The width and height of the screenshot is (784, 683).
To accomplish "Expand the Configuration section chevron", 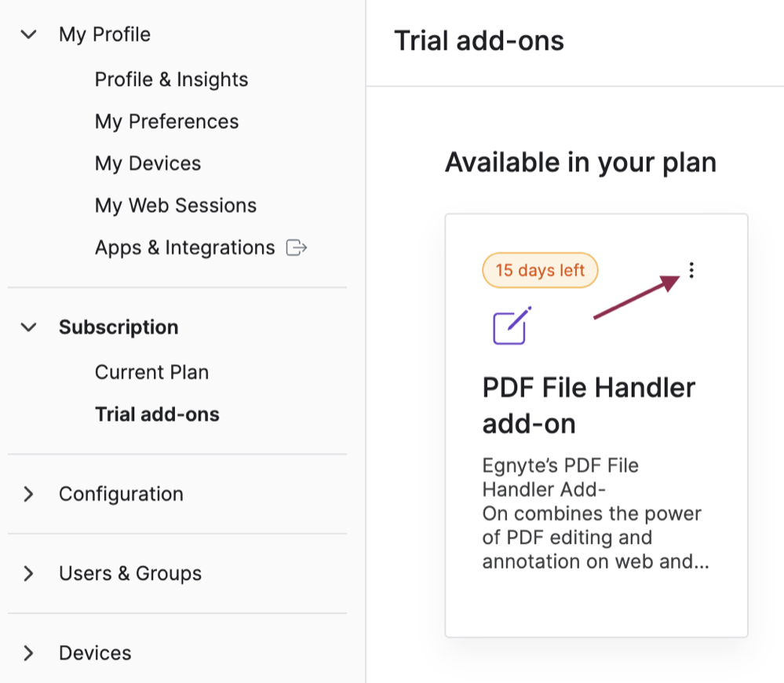I will pyautogui.click(x=28, y=494).
